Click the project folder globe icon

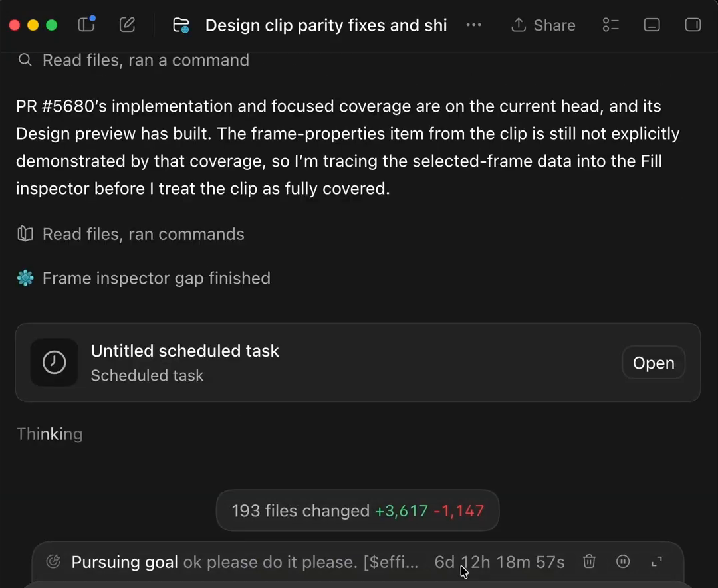click(x=181, y=25)
